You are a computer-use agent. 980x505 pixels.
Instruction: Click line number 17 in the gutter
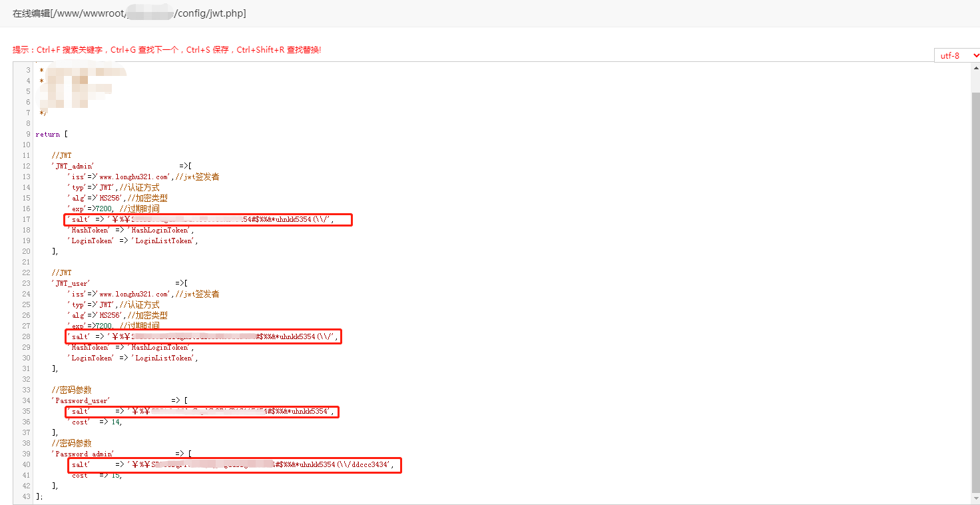point(27,219)
